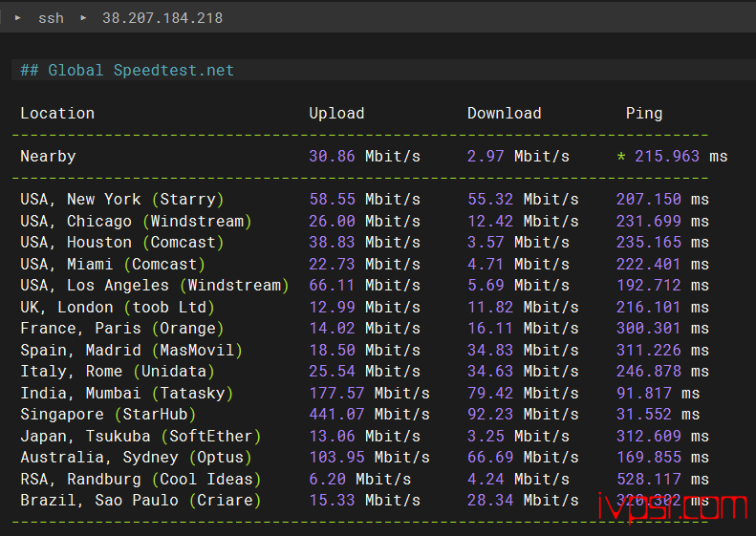
Task: Click Randburg upload value 6.20
Action: pyautogui.click(x=328, y=479)
